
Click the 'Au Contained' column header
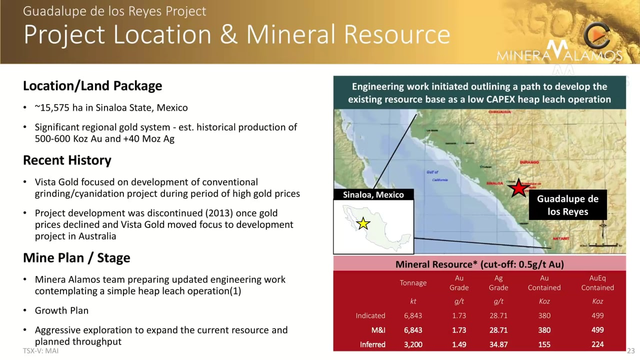point(544,282)
